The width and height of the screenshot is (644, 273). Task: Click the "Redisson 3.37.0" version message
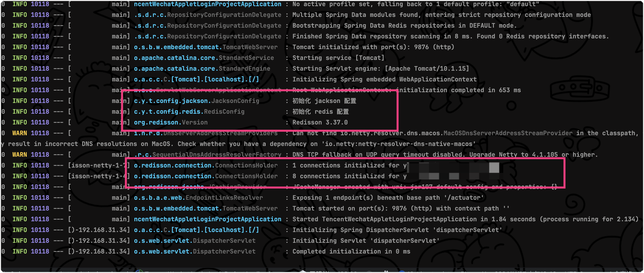tap(320, 122)
